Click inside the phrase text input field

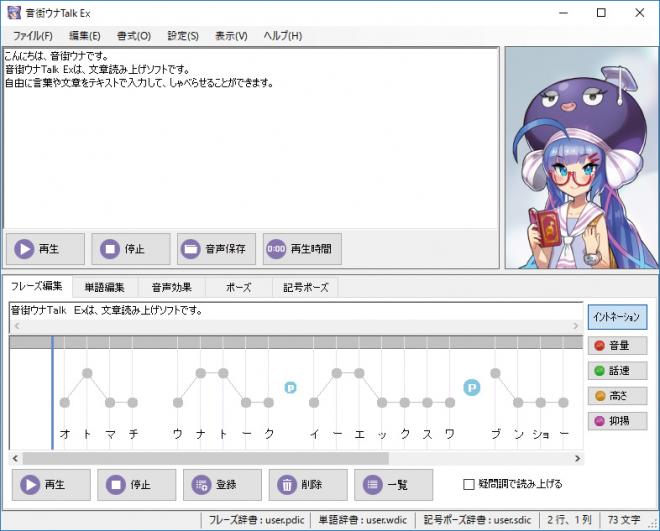click(296, 311)
